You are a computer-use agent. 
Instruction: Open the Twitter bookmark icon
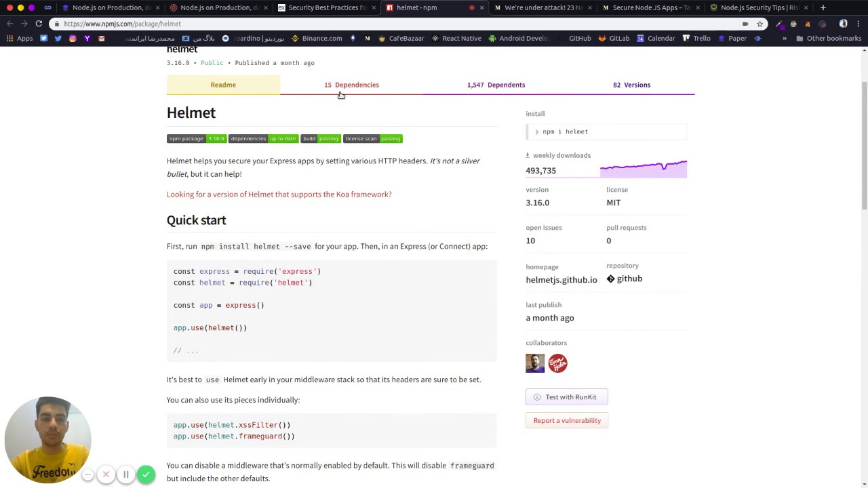click(58, 39)
